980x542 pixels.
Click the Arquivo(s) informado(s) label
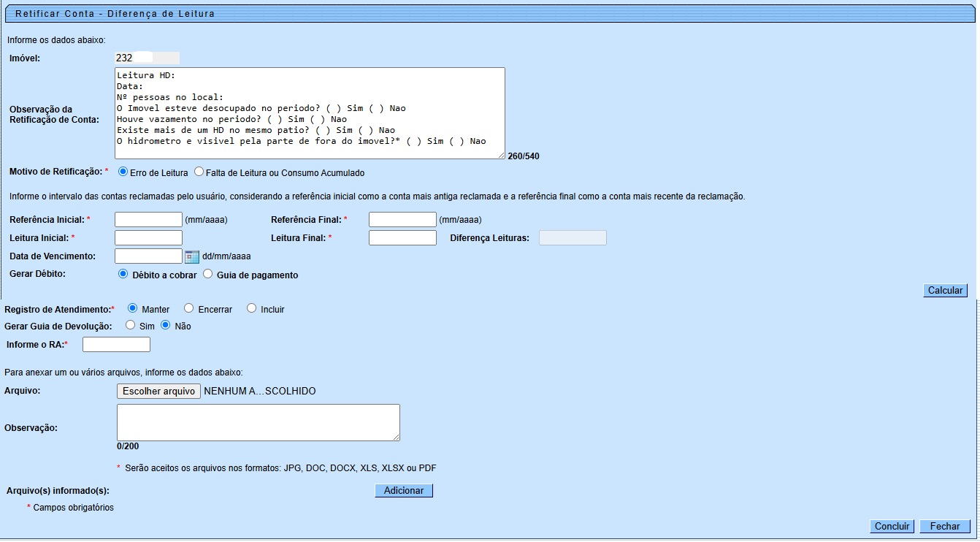click(x=58, y=491)
